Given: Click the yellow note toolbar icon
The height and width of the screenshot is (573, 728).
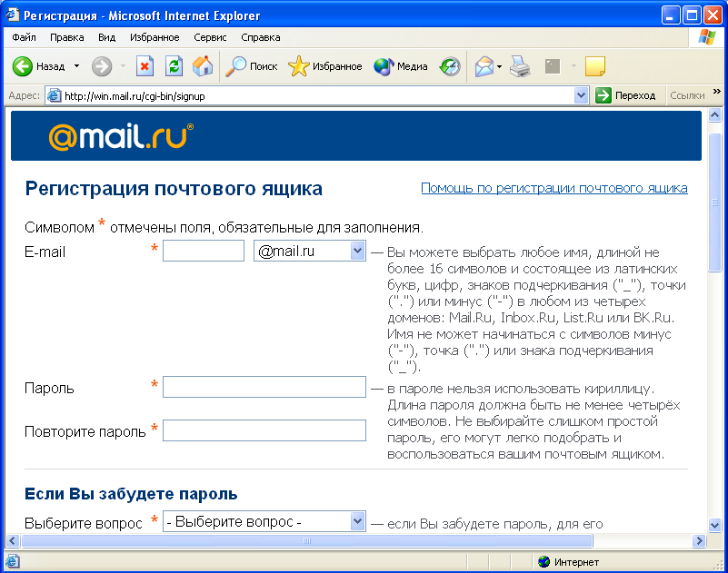Looking at the screenshot, I should coord(595,66).
